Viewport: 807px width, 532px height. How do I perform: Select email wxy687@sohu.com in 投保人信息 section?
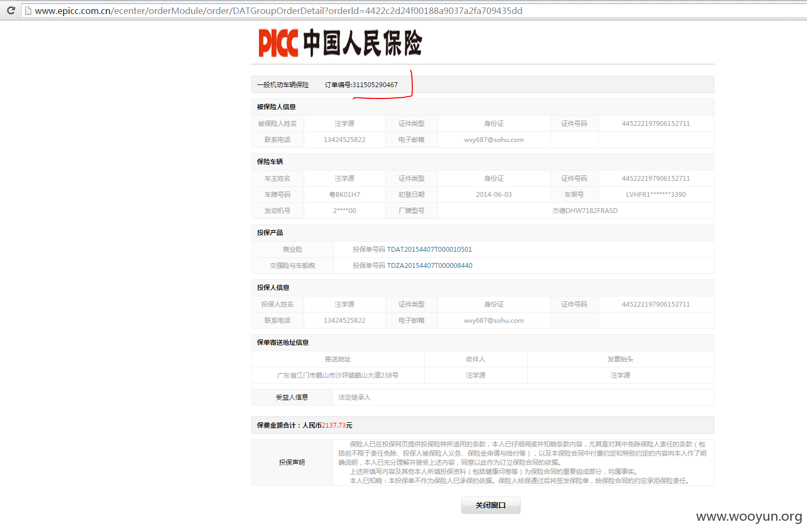[x=494, y=321]
